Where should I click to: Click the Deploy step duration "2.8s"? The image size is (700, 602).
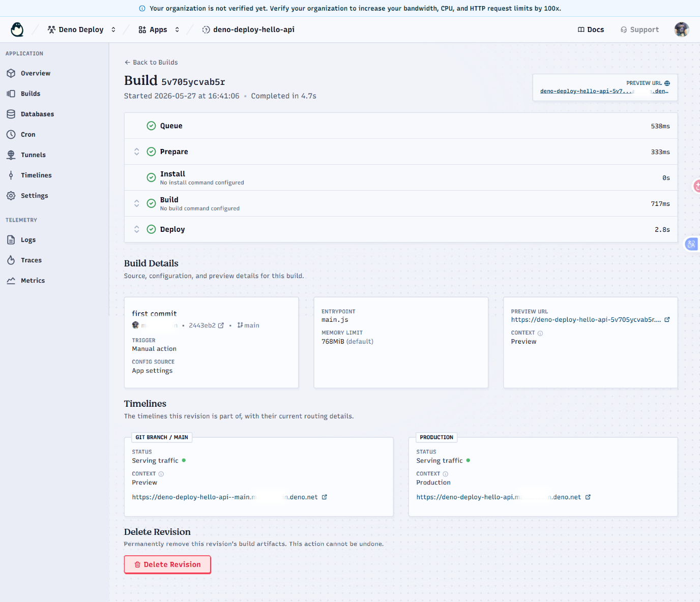[x=662, y=230]
